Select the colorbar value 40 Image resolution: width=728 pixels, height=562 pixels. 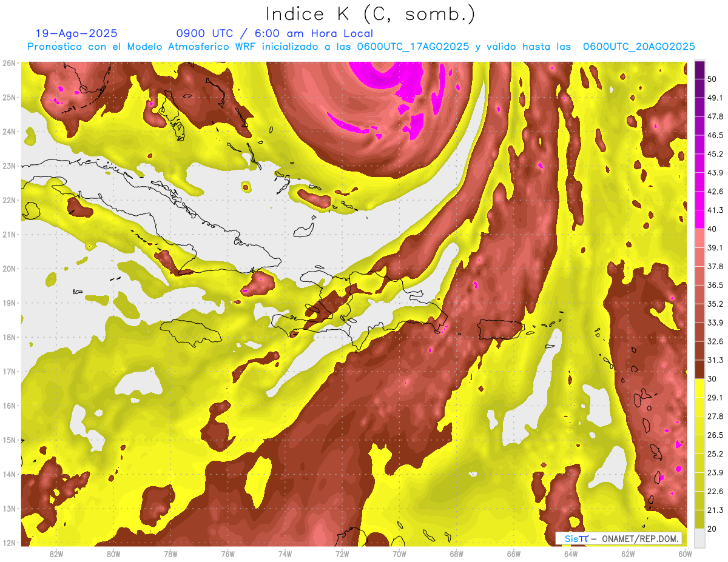(x=713, y=229)
